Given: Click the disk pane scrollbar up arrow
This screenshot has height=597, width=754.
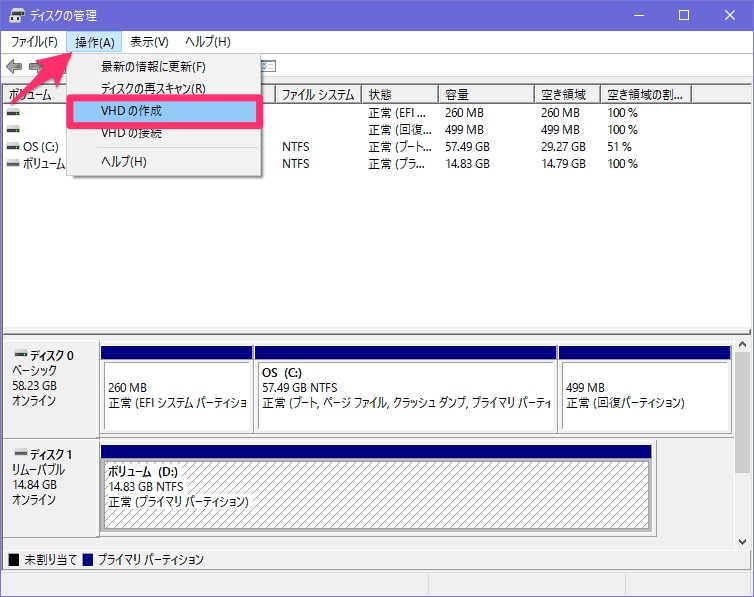Looking at the screenshot, I should pos(742,344).
